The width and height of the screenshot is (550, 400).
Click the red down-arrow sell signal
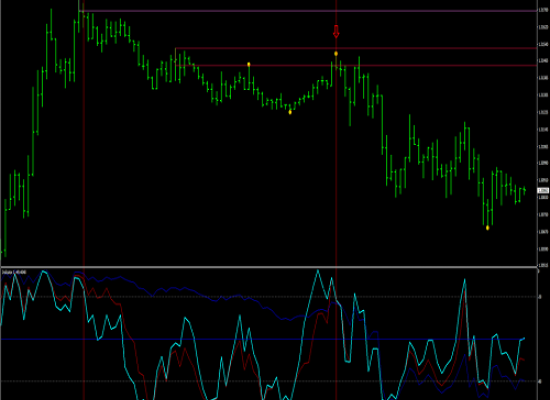pyautogui.click(x=336, y=31)
